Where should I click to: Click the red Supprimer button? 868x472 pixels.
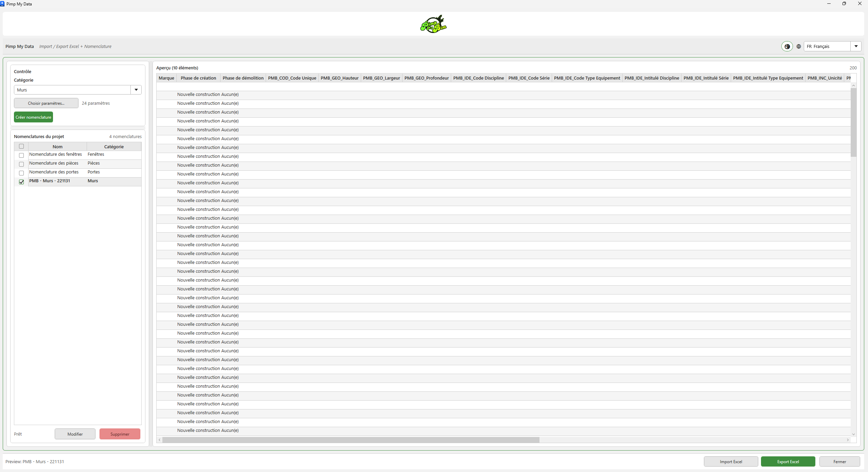click(120, 434)
